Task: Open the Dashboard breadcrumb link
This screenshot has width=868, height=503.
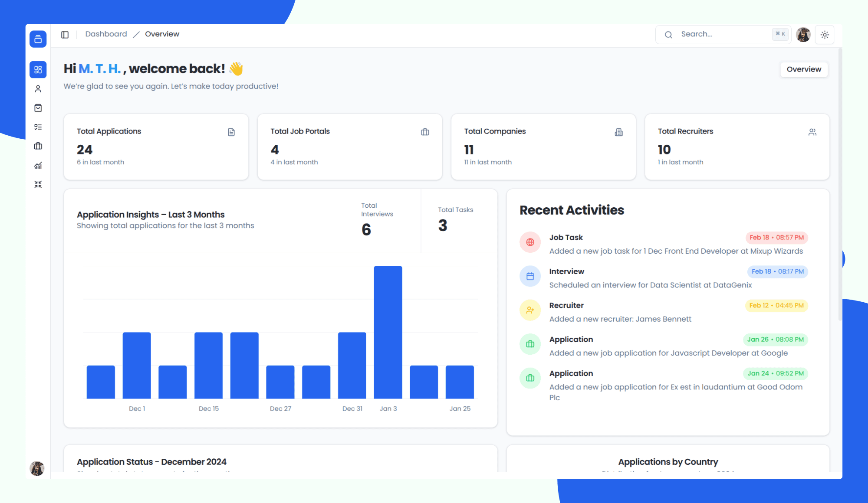Action: click(x=106, y=34)
